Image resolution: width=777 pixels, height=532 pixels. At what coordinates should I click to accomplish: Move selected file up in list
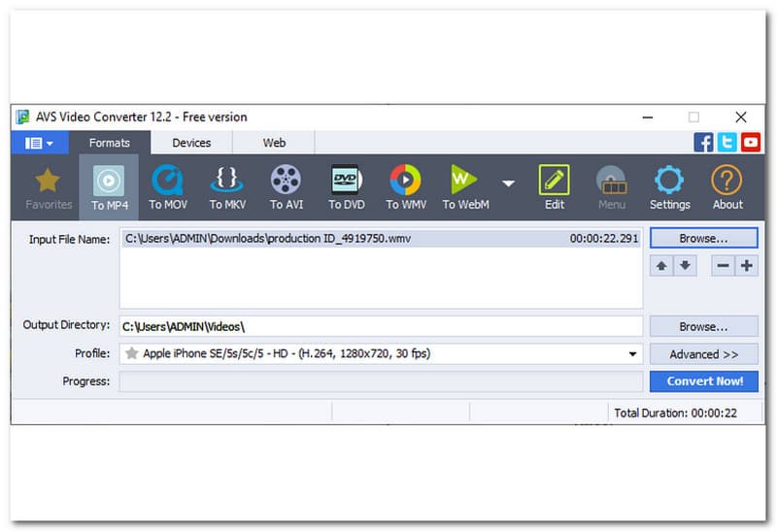click(x=661, y=266)
